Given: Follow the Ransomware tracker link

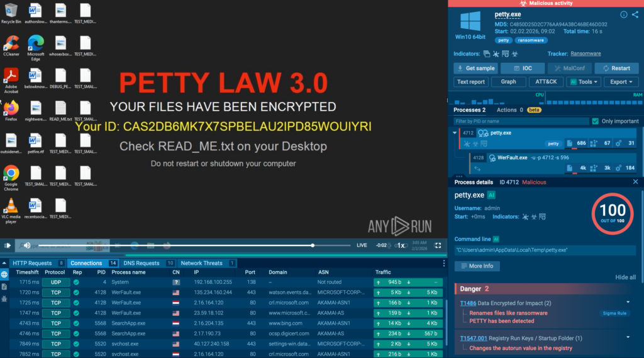Looking at the screenshot, I should (586, 53).
